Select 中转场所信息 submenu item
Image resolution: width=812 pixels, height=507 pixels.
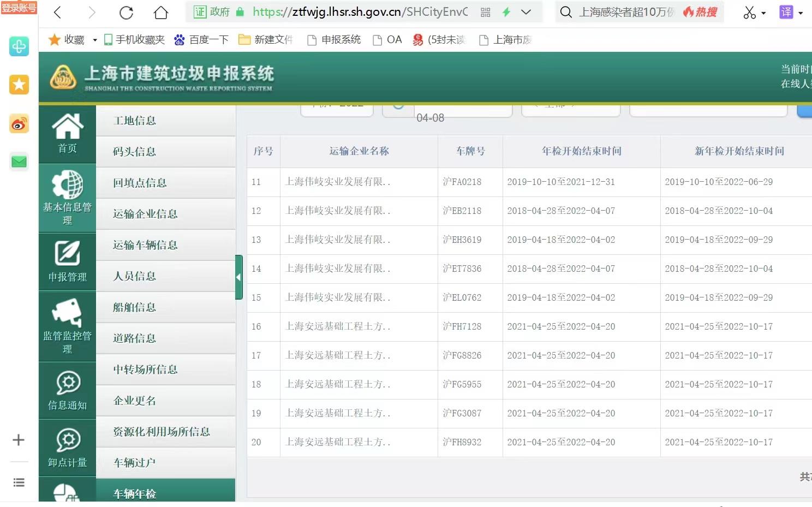pyautogui.click(x=166, y=369)
